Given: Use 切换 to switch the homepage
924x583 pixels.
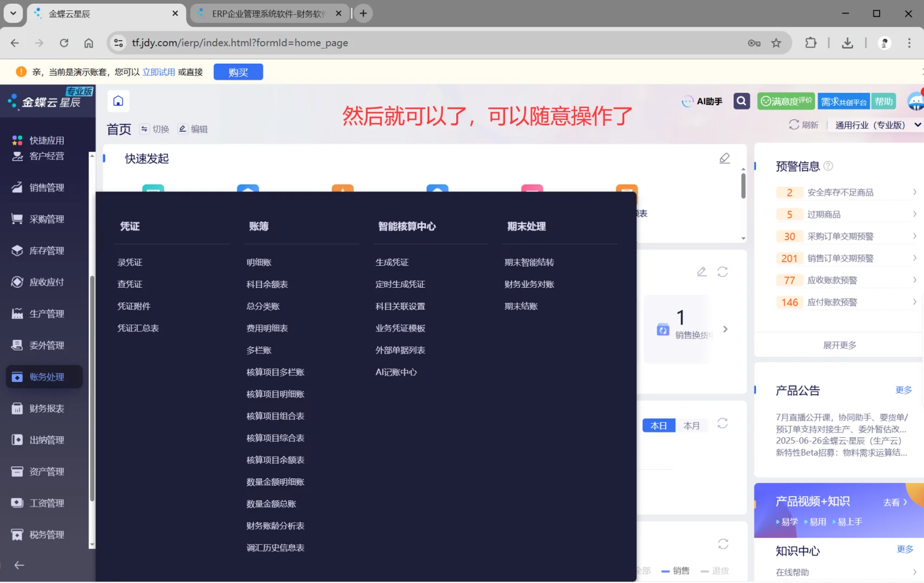Looking at the screenshot, I should [x=154, y=129].
